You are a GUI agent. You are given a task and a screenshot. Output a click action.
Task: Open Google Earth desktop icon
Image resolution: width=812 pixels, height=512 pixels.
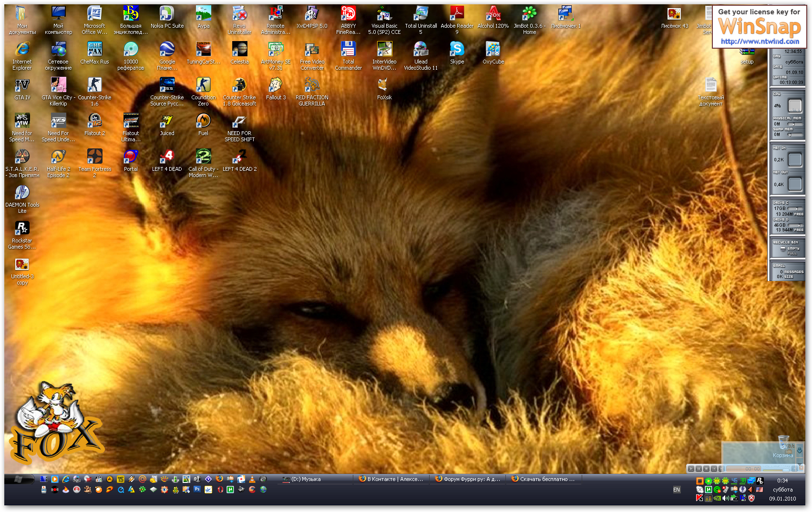pos(167,50)
